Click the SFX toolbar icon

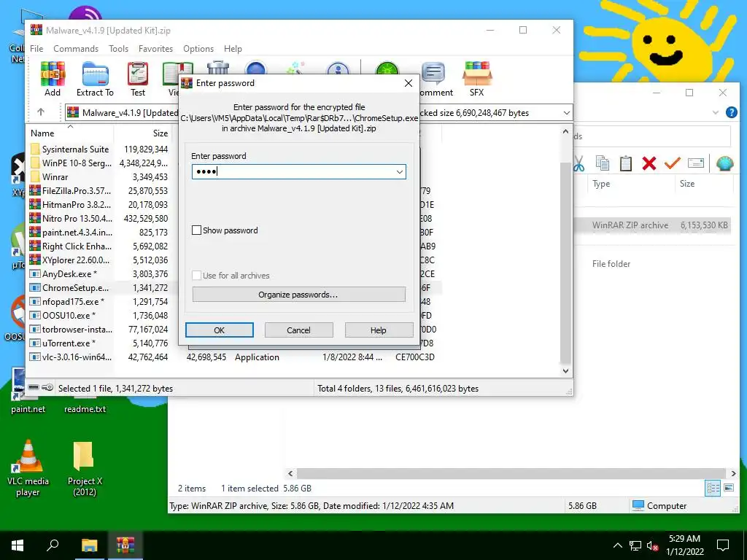pos(477,79)
